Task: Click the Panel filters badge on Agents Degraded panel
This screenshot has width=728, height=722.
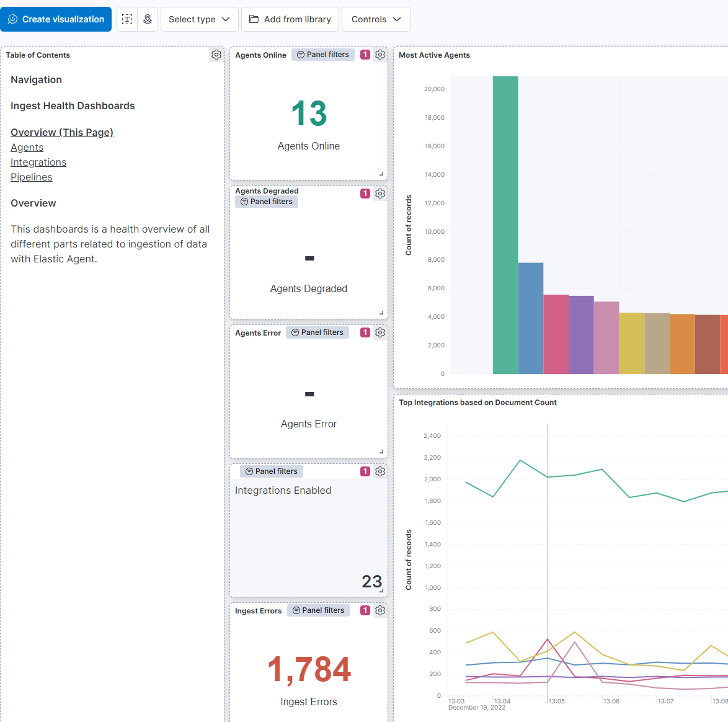Action: [267, 201]
